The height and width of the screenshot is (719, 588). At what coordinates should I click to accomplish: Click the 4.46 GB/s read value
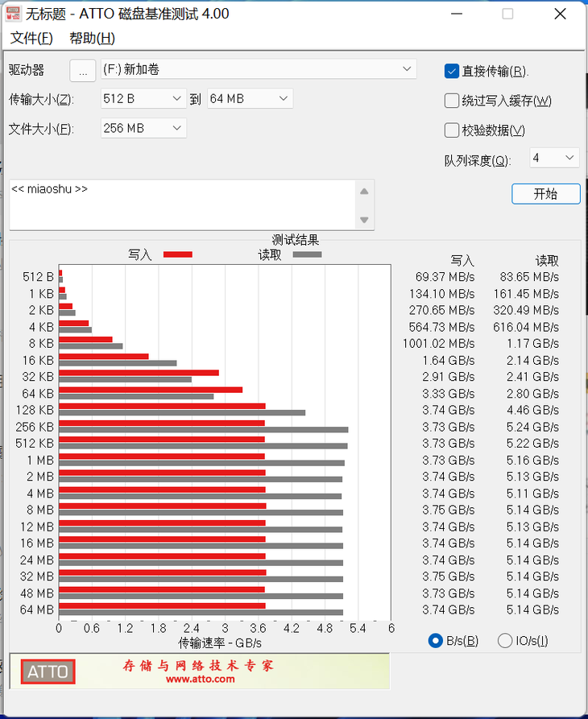pyautogui.click(x=533, y=410)
